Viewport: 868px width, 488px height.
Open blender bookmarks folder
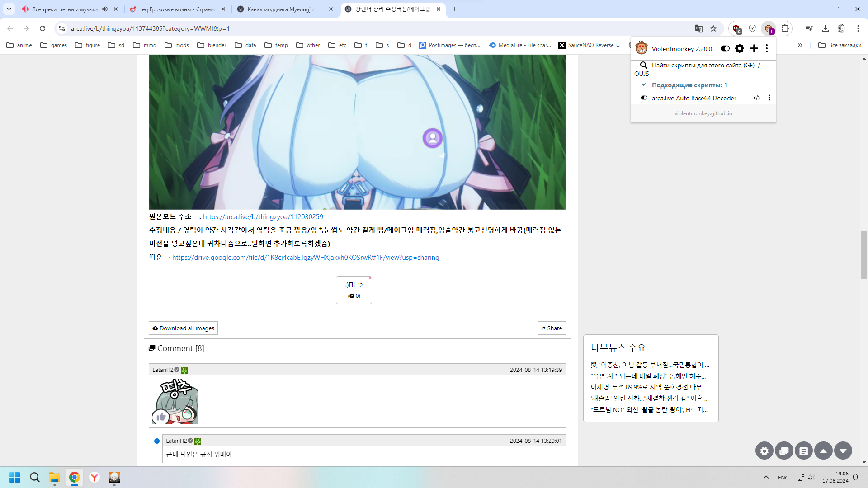coord(212,45)
